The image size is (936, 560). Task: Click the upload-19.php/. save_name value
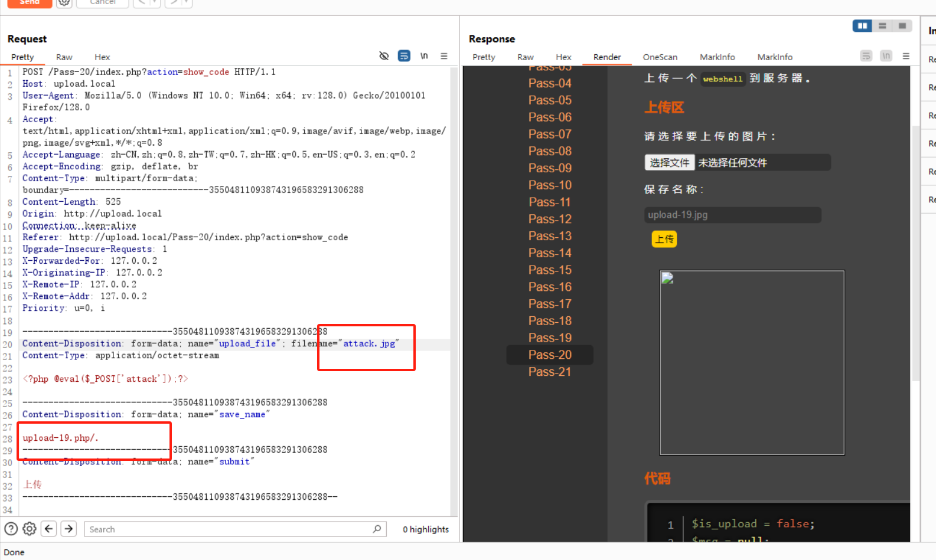tap(60, 438)
